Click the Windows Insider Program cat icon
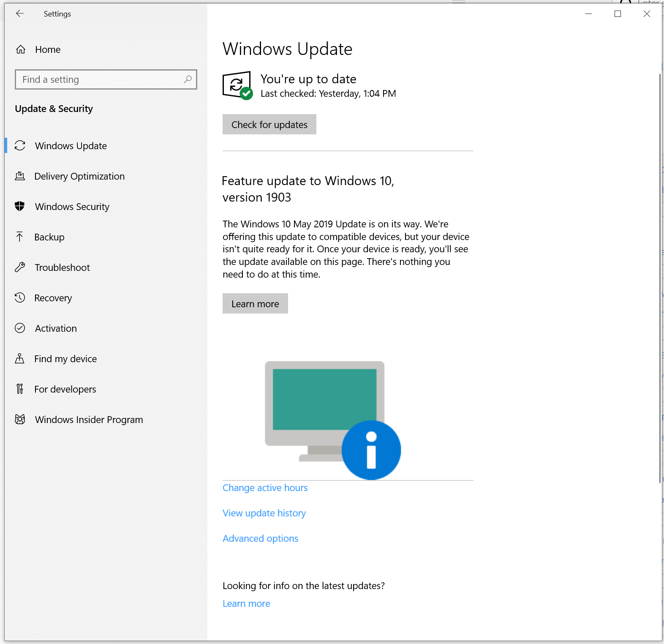This screenshot has width=664, height=644. (20, 420)
